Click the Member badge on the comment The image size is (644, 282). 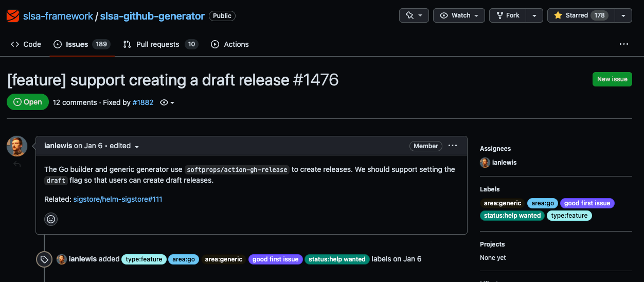coord(426,146)
